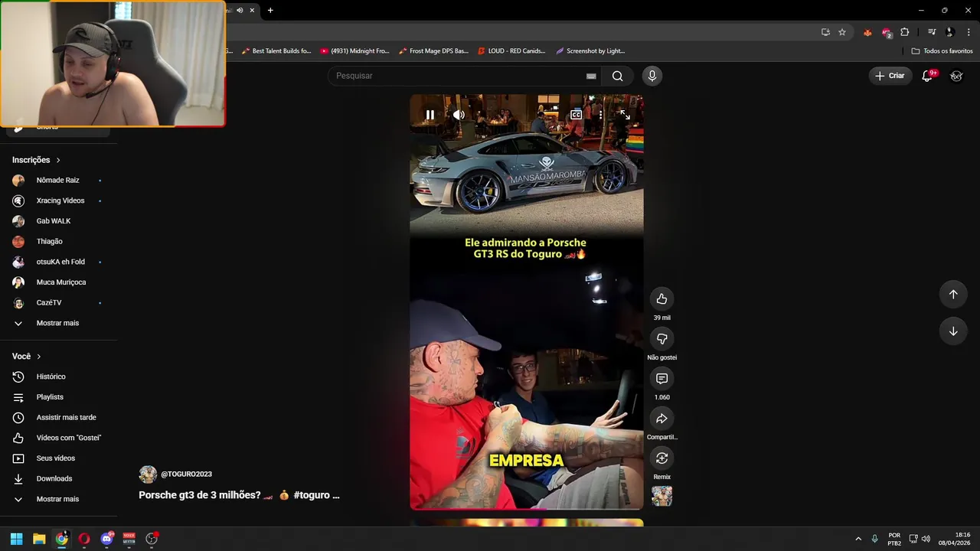This screenshot has height=551, width=980.
Task: Open Seus vídeos in sidebar
Action: (58, 458)
